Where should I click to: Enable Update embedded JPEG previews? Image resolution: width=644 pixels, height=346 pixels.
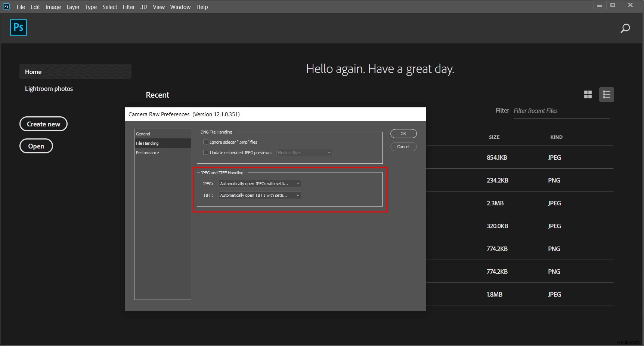(205, 152)
